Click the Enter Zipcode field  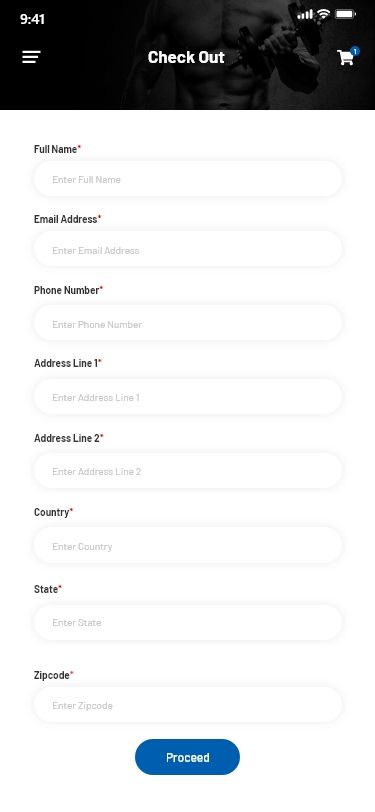point(188,705)
